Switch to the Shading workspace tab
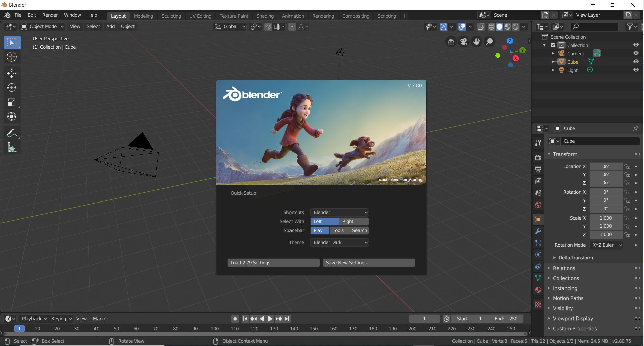Screen dimensions: 644x346 pyautogui.click(x=265, y=16)
